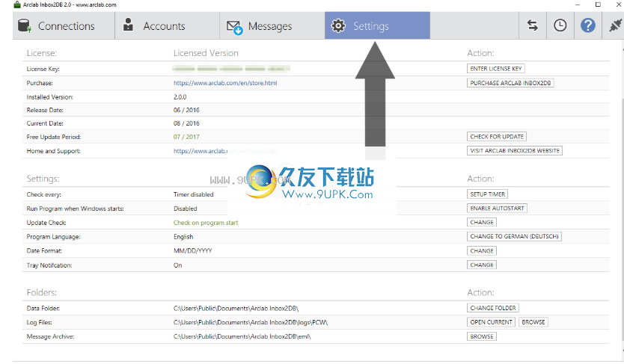Click the Release Date 06 / 2016 value
The image size is (624, 364).
click(186, 110)
